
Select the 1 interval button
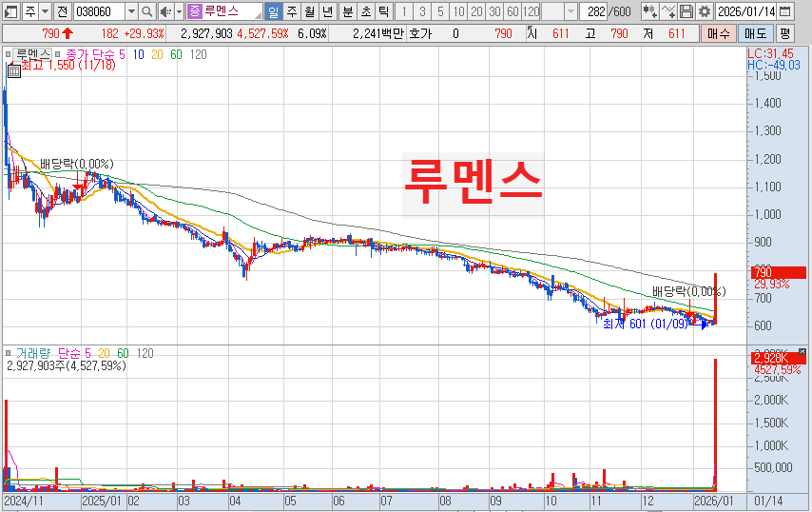(x=404, y=10)
